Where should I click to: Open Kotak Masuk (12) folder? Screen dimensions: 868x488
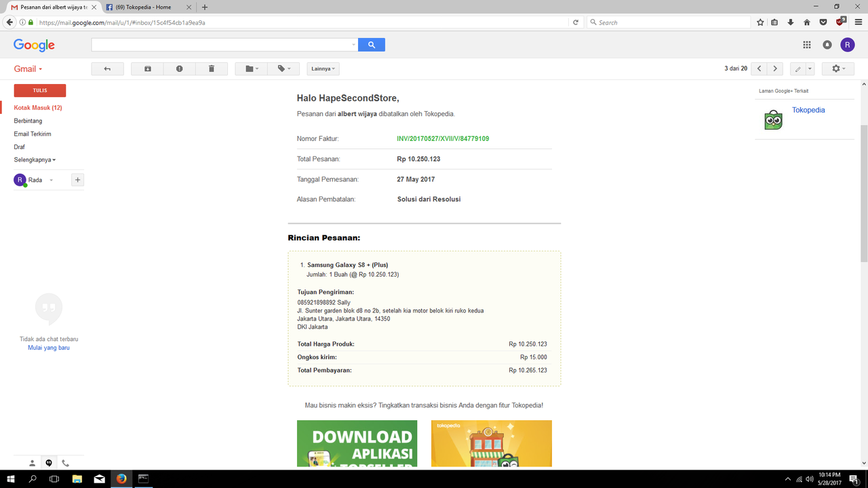[x=38, y=108]
